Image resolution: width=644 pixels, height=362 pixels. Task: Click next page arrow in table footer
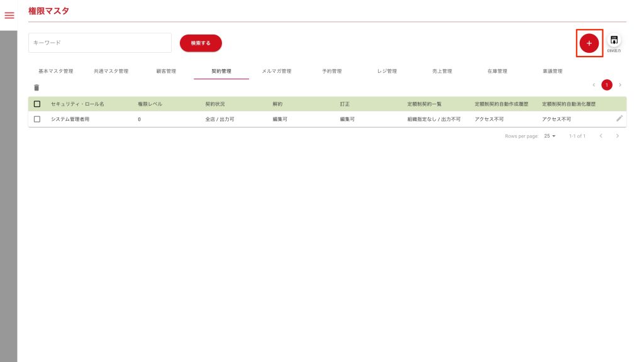[x=618, y=136]
